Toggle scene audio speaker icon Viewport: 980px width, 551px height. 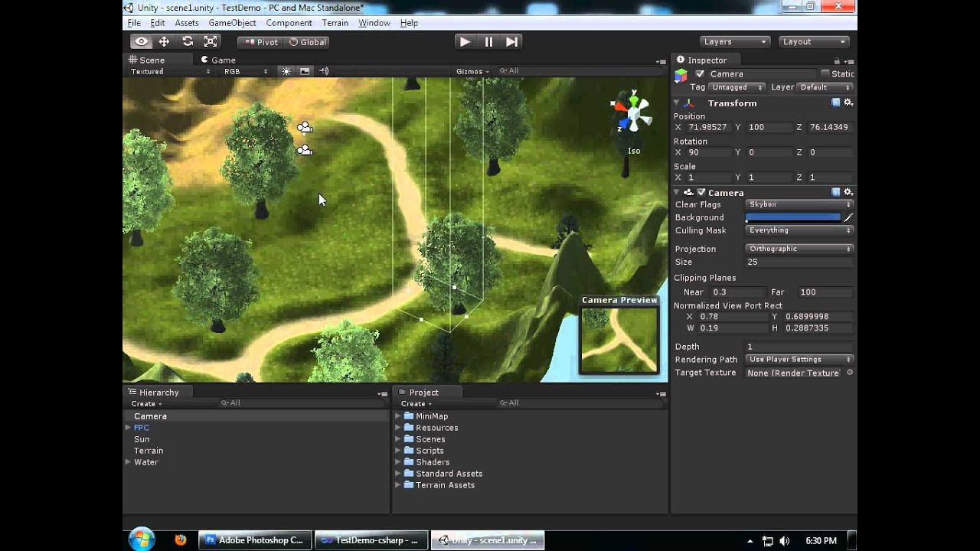coord(324,71)
